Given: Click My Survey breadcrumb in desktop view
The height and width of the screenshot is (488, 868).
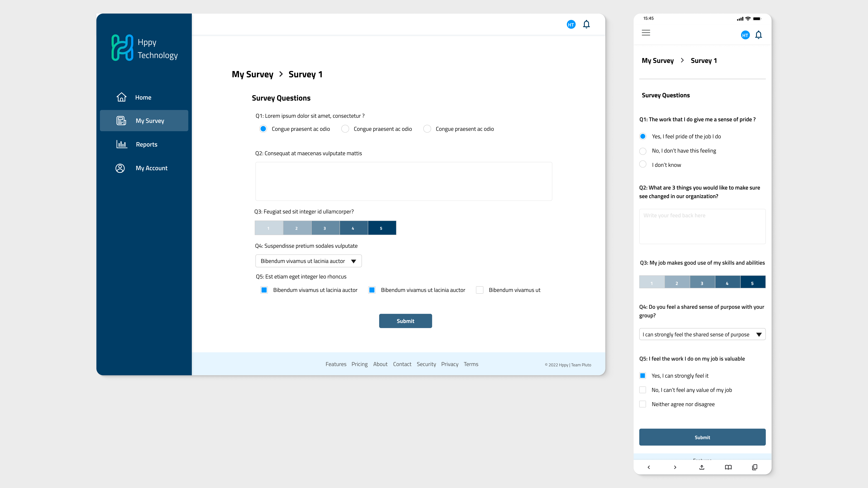Looking at the screenshot, I should [x=252, y=74].
